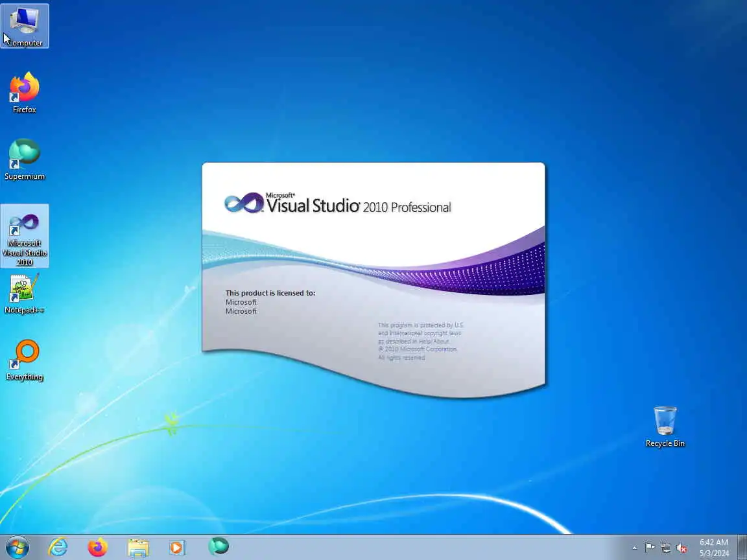Open Windows Media Player from the taskbar

point(177,548)
